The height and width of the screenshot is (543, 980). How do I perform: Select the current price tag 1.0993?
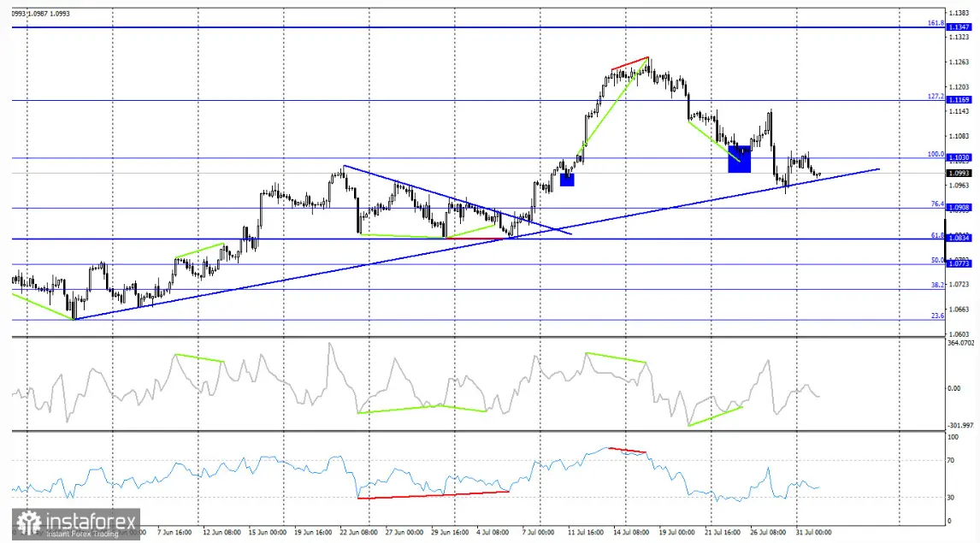pyautogui.click(x=958, y=173)
